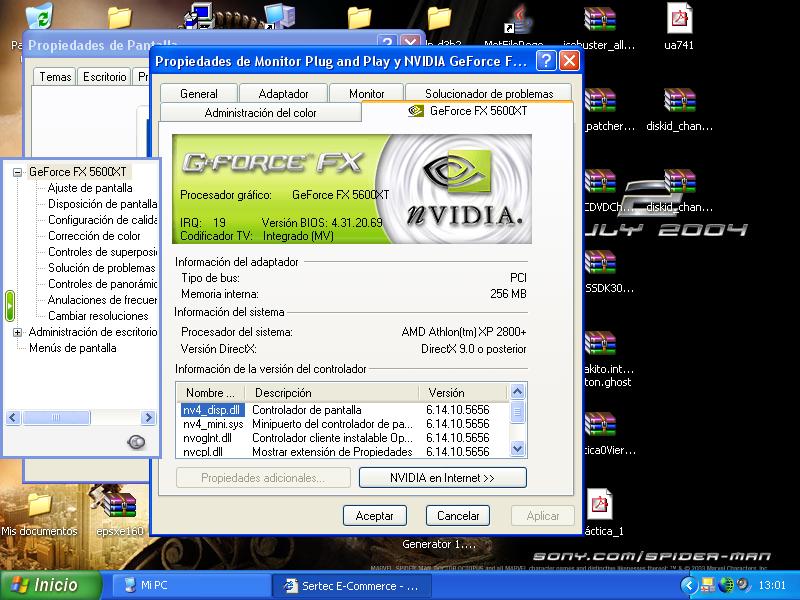Click driver list scroll down arrow

pyautogui.click(x=517, y=448)
